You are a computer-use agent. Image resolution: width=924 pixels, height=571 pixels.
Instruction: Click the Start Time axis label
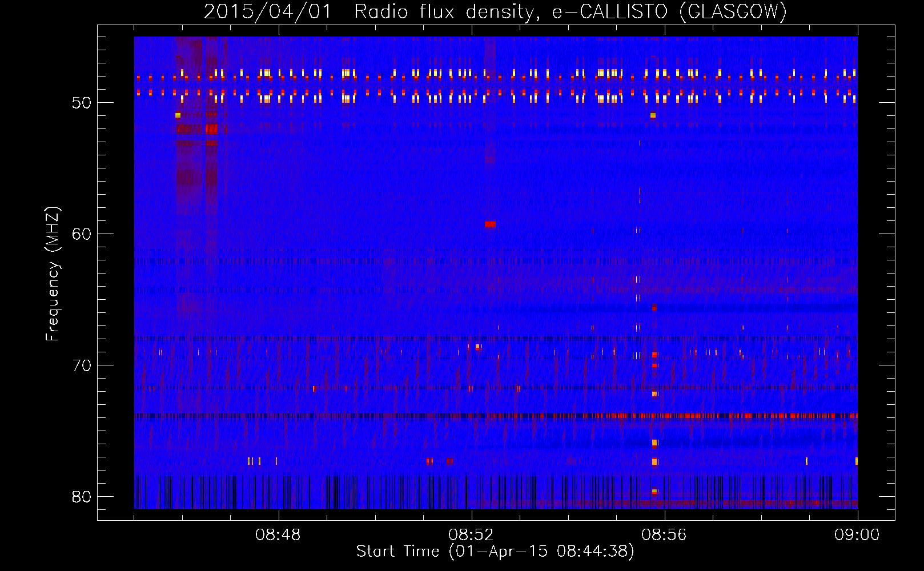(x=495, y=552)
